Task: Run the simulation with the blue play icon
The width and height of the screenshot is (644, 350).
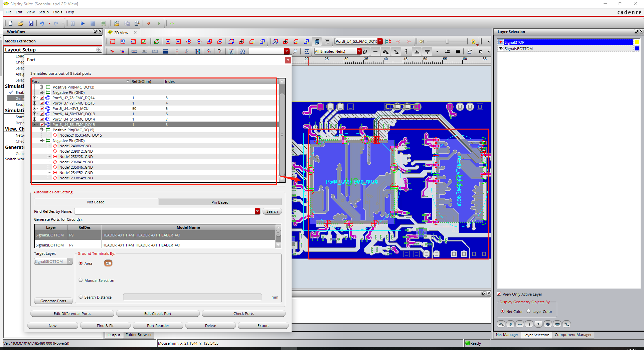Action: pos(83,23)
